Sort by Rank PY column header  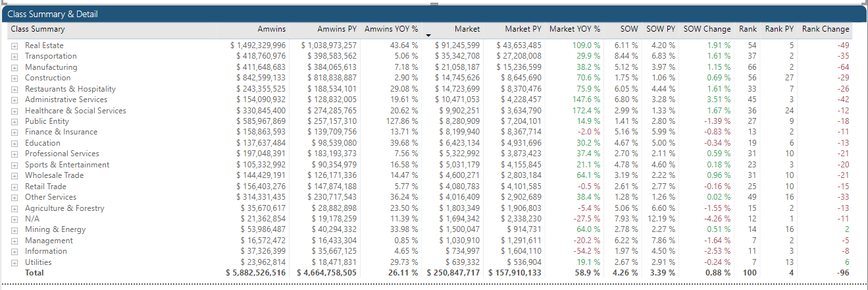pos(780,29)
